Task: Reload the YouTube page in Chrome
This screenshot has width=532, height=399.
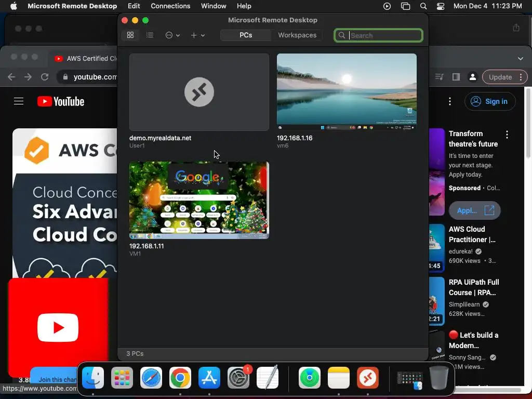Action: (x=45, y=77)
